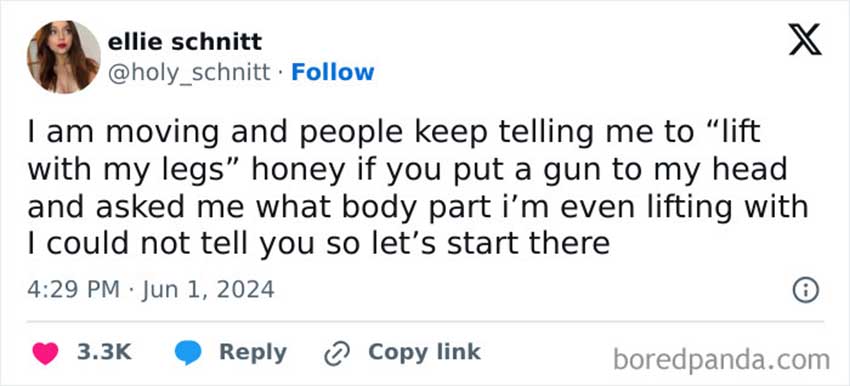Click the divider line above the actions
850x386 pixels.
[x=426, y=321]
